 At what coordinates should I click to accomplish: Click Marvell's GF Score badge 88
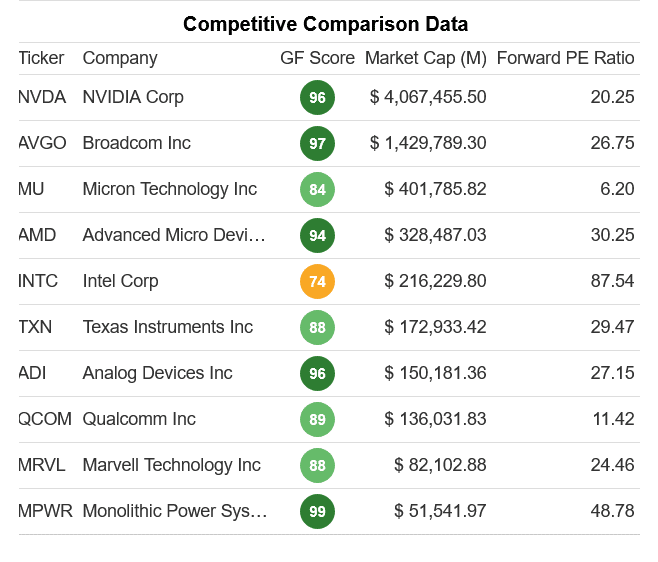point(317,466)
